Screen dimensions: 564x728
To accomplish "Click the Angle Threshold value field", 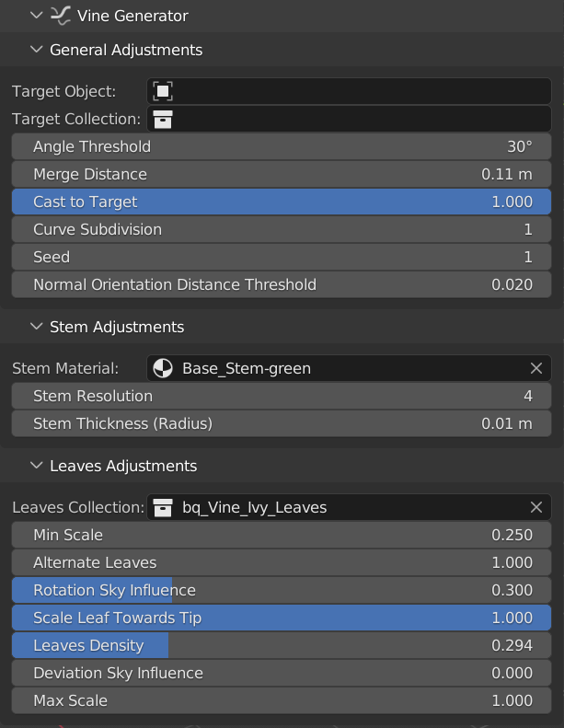I will coord(281,146).
